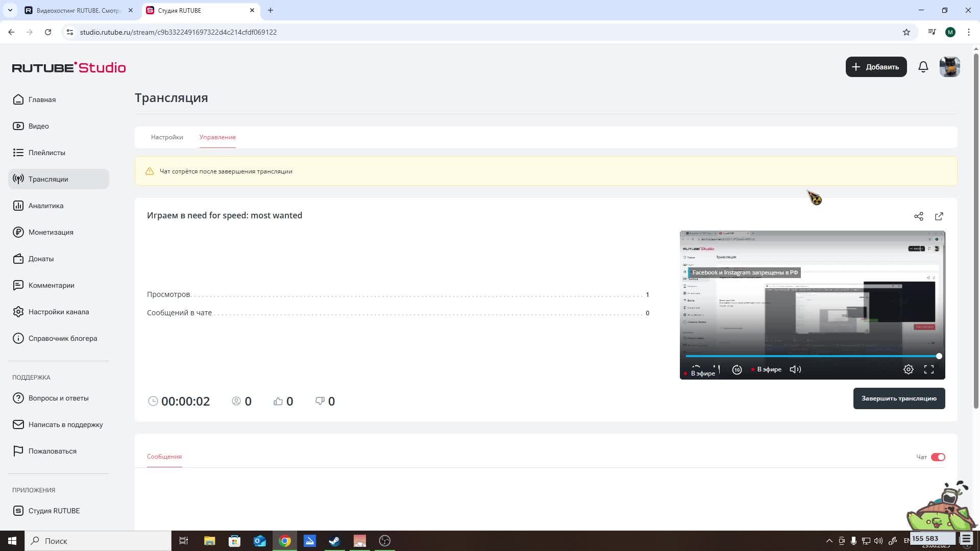Image resolution: width=980 pixels, height=551 pixels.
Task: Skip forward 10 seconds in player
Action: [737, 369]
